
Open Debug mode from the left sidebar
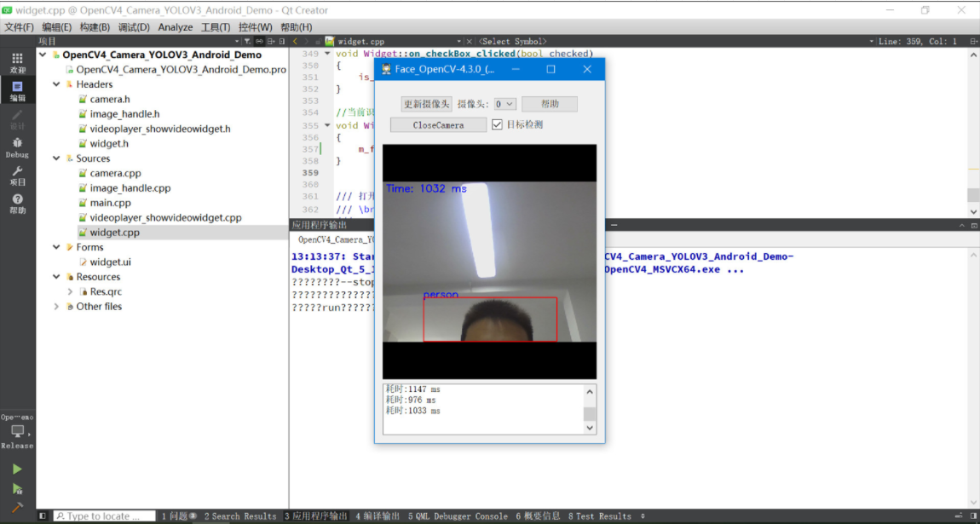click(17, 143)
